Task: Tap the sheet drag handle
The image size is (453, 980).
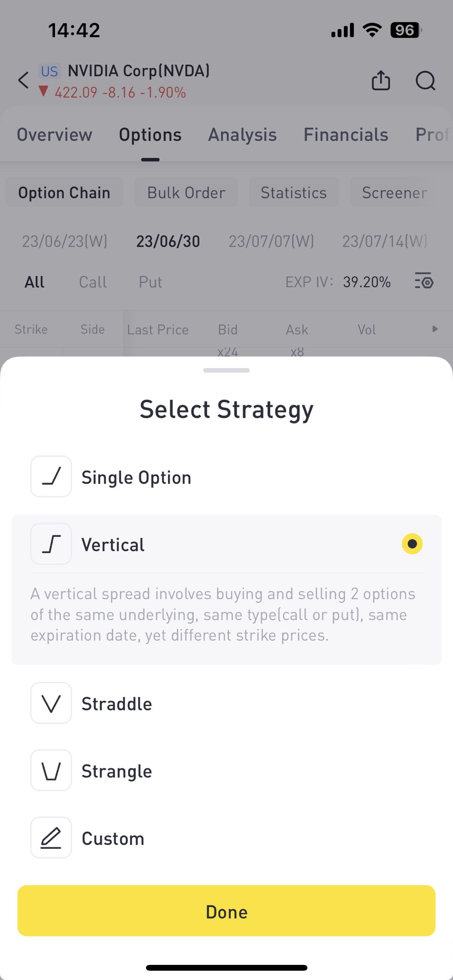Action: point(226,370)
